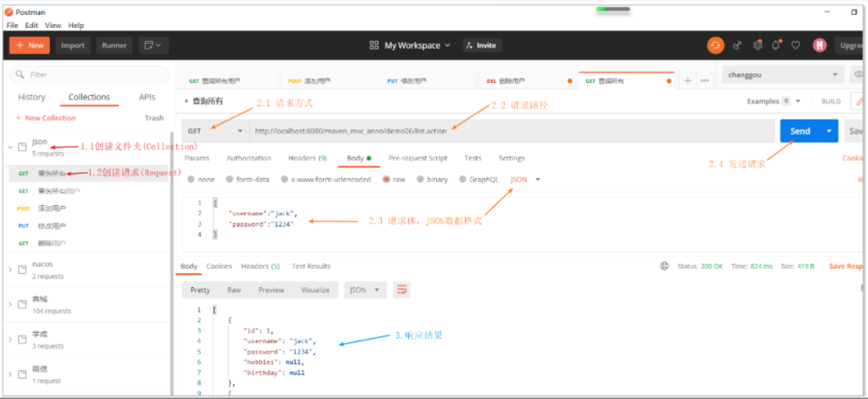Click the edit pencil icon near BUILD

(860, 101)
